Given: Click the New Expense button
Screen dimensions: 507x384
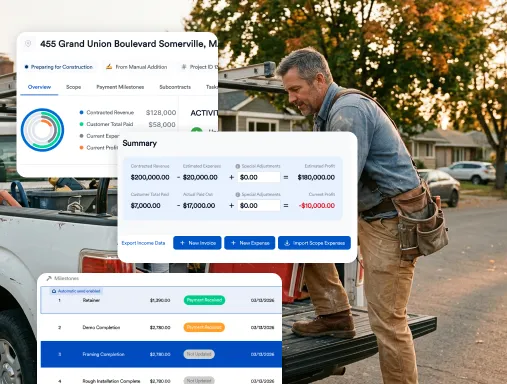Looking at the screenshot, I should (249, 243).
